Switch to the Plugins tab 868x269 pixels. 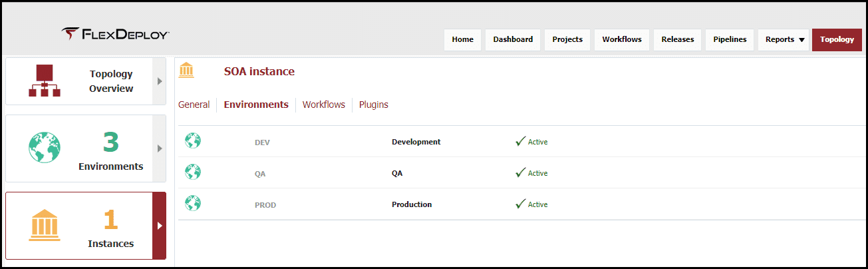[374, 105]
